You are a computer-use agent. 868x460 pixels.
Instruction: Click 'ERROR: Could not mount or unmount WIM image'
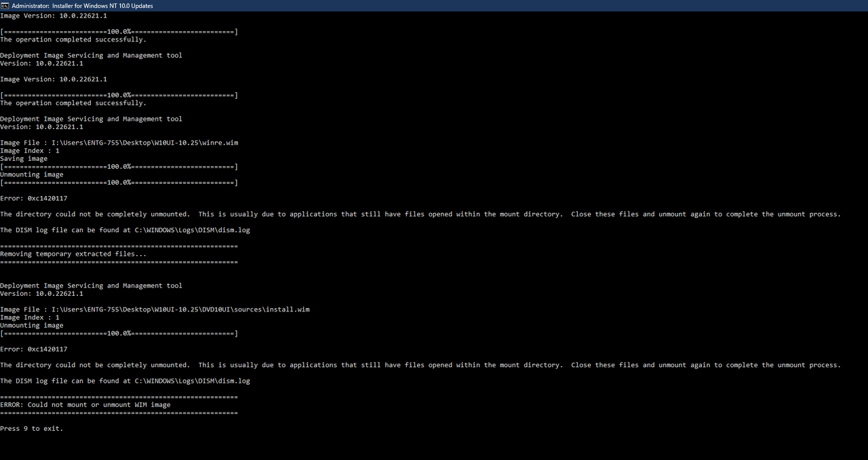[x=85, y=405]
